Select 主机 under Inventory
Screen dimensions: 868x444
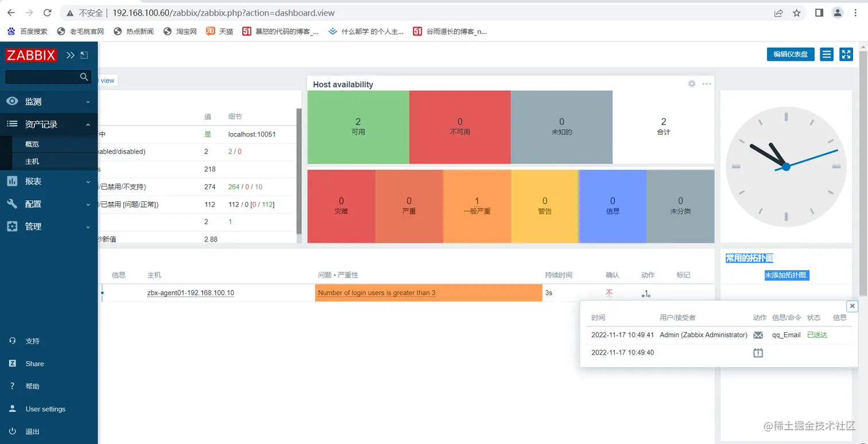click(x=32, y=161)
